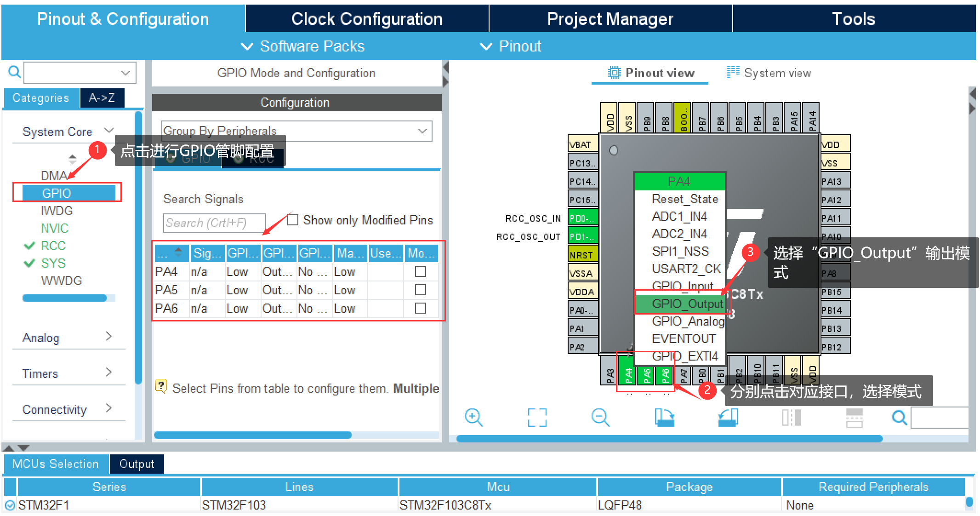Enable Show only Modified Pins

[293, 220]
